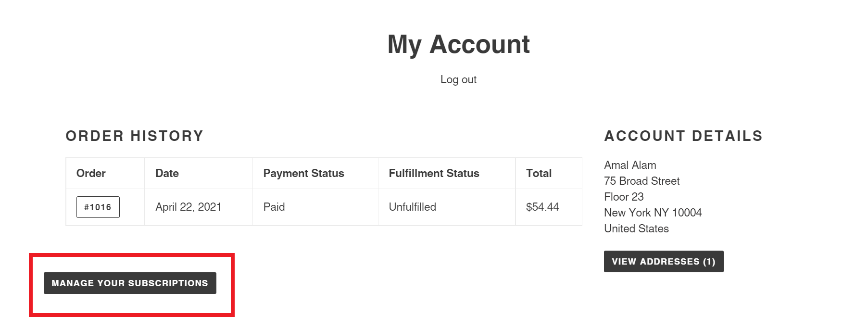View saved addresses (1)
The height and width of the screenshot is (330, 868).
pos(664,261)
